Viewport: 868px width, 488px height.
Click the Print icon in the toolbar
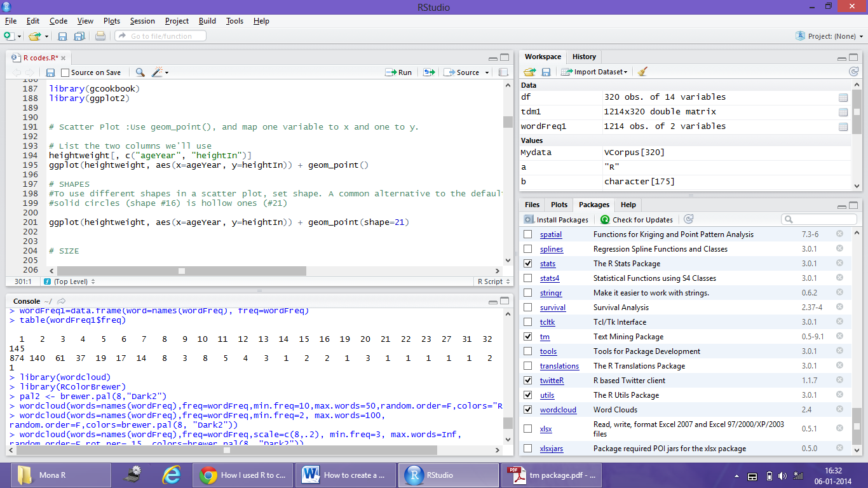coord(100,36)
